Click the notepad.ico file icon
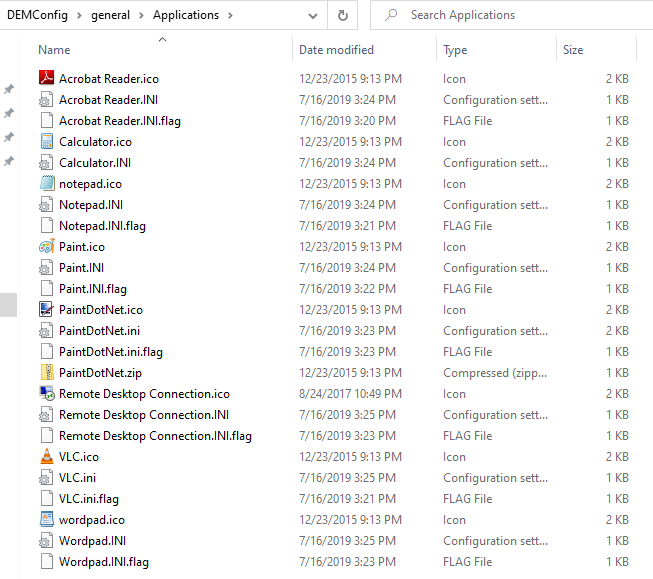The width and height of the screenshot is (653, 579). click(x=46, y=184)
